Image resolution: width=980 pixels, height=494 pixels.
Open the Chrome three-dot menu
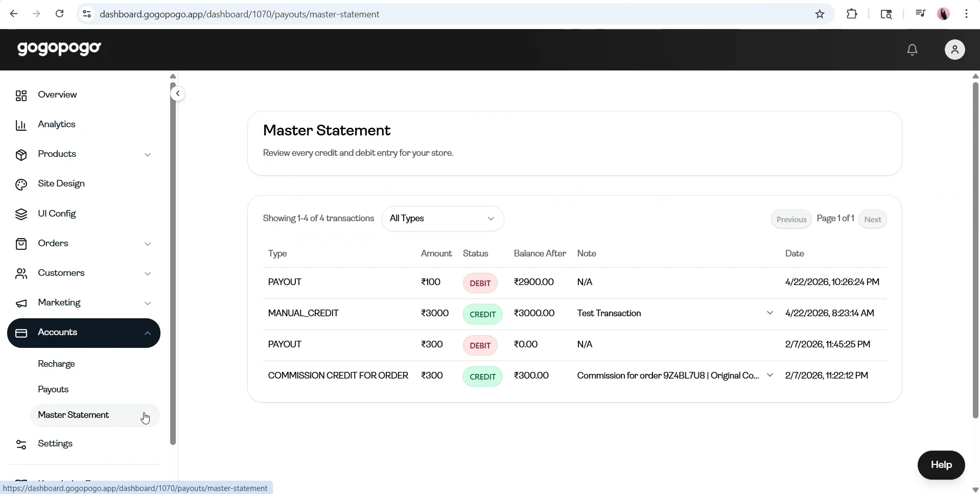tap(966, 14)
